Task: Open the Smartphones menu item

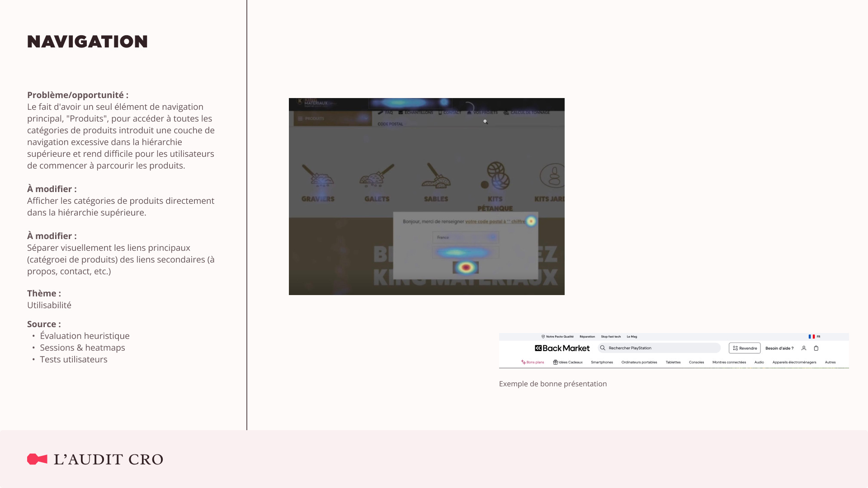Action: click(602, 362)
